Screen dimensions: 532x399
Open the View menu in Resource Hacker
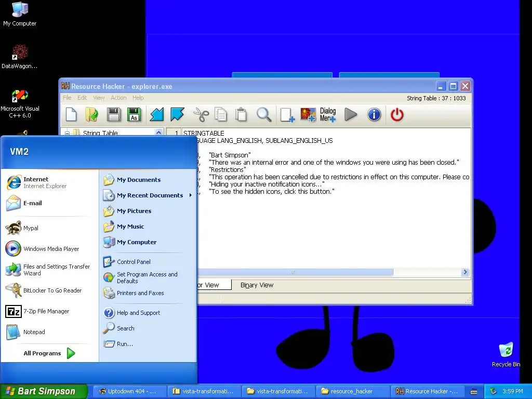coord(99,98)
